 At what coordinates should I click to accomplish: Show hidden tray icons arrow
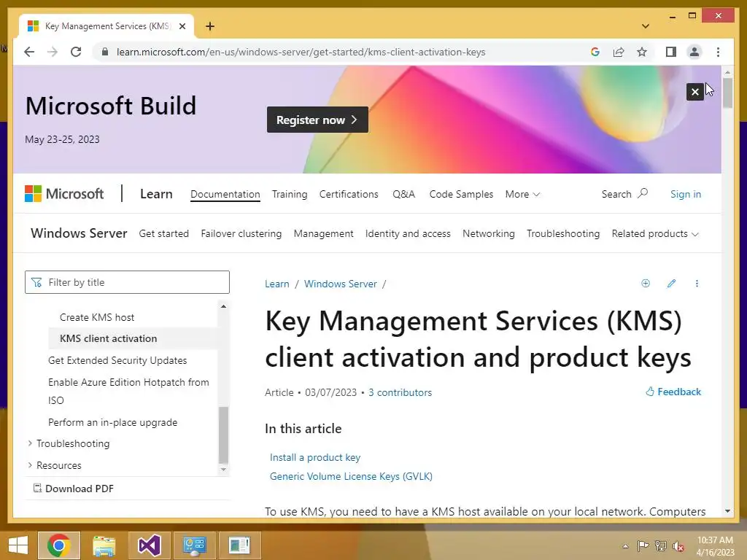pyautogui.click(x=625, y=546)
